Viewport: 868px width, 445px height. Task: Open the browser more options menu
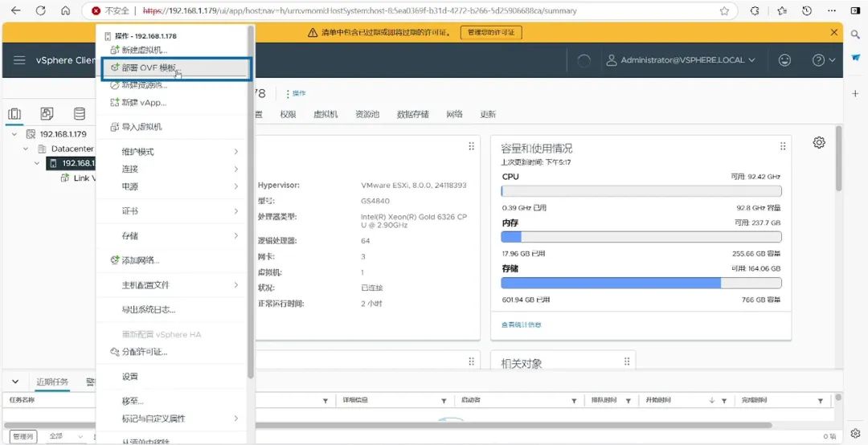coord(832,10)
